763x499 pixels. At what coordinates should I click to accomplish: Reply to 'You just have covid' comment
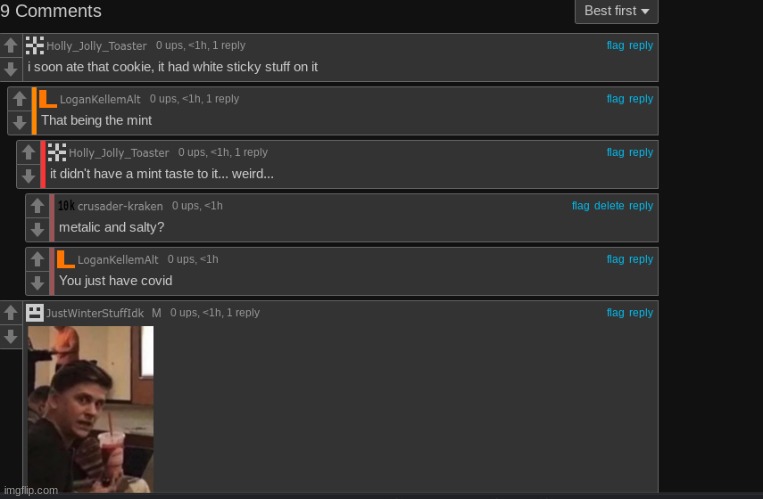coord(641,259)
